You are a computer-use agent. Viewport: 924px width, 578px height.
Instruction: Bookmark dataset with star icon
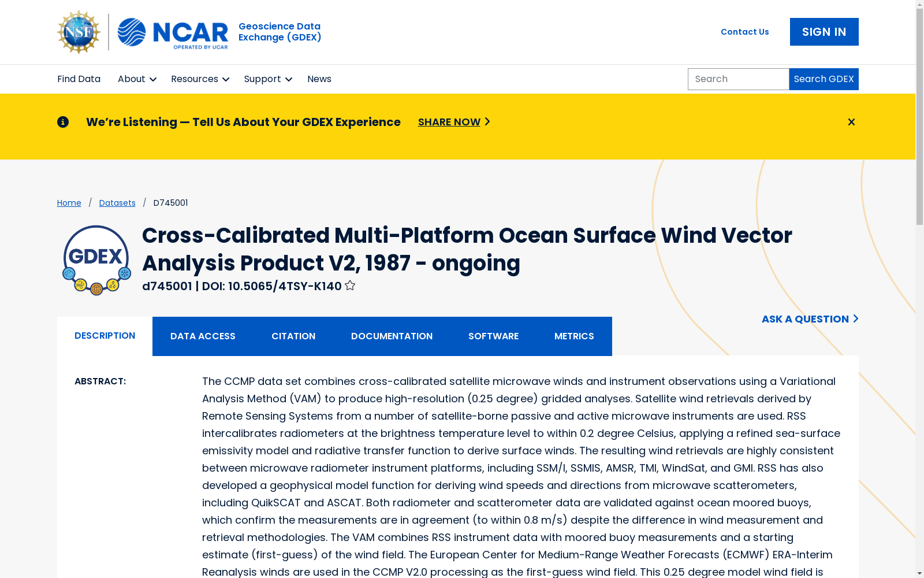tap(350, 286)
